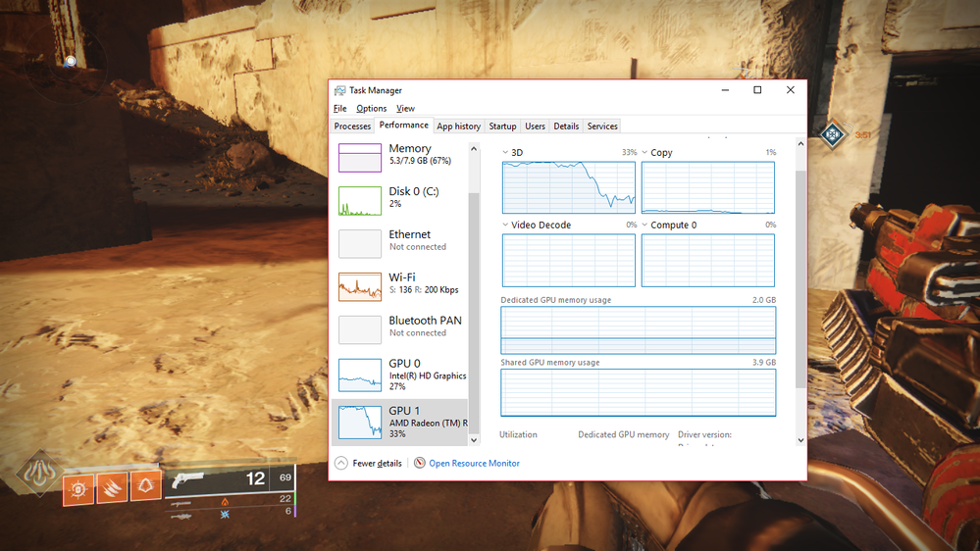Click the AMD Radeon (TM) label
This screenshot has height=551, width=980.
pyautogui.click(x=428, y=423)
